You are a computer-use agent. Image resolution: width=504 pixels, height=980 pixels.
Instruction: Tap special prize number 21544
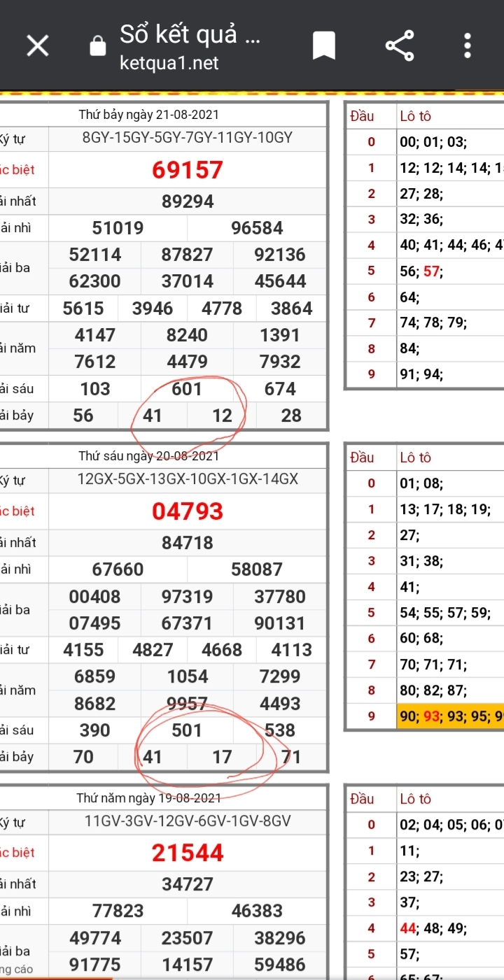[188, 852]
